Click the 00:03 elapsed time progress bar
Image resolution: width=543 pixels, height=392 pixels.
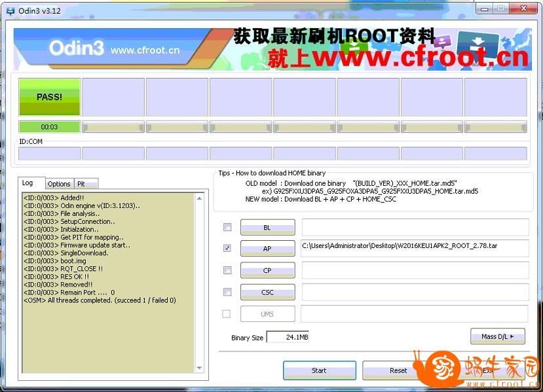coord(50,127)
